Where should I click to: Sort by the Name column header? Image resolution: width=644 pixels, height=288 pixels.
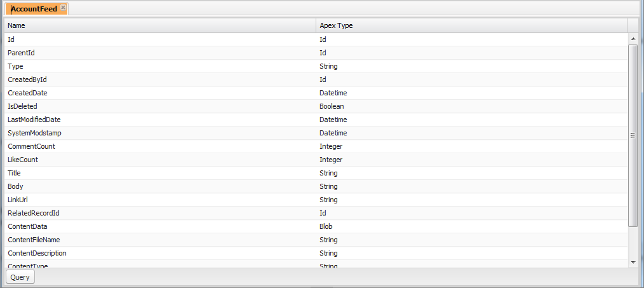tap(160, 25)
